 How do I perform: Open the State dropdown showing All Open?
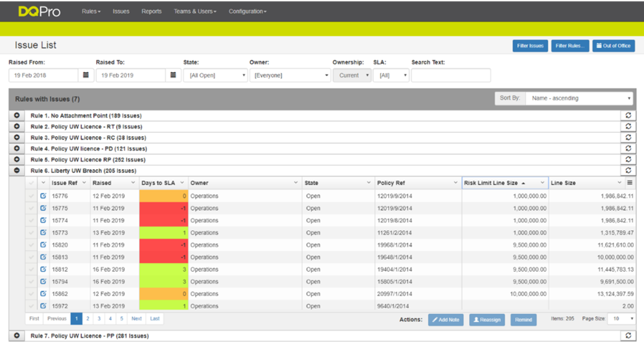pos(216,75)
